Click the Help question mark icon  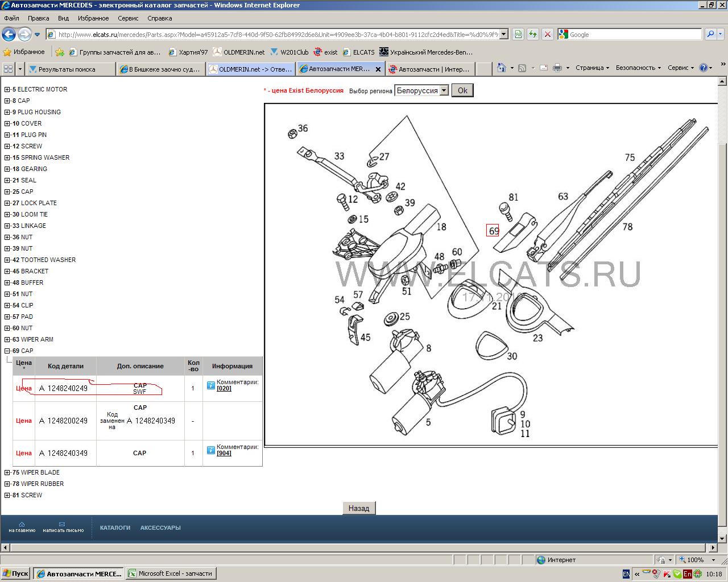[703, 68]
